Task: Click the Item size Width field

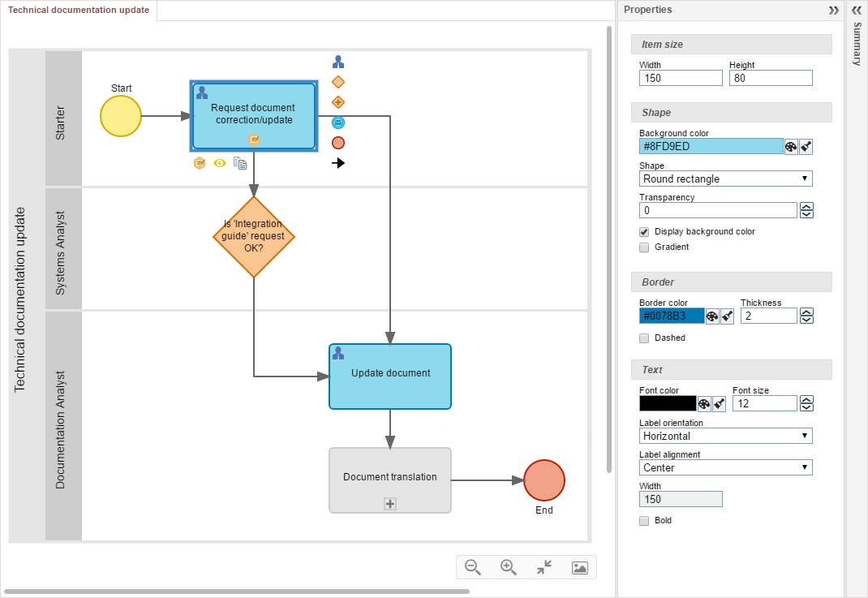Action: 681,78
